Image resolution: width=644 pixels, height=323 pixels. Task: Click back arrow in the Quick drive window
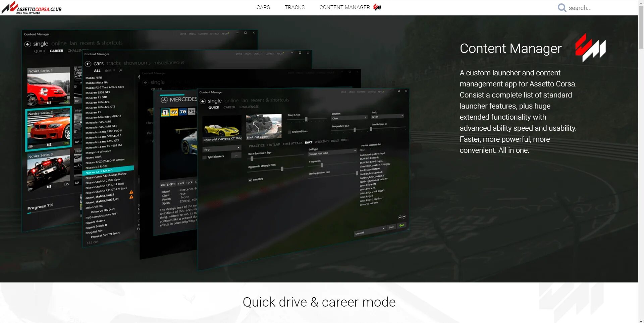point(203,101)
